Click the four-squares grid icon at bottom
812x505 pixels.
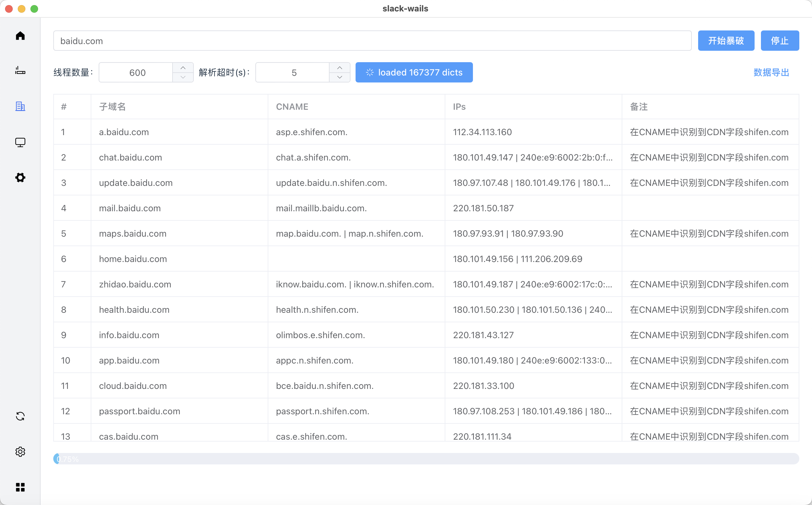[20, 487]
